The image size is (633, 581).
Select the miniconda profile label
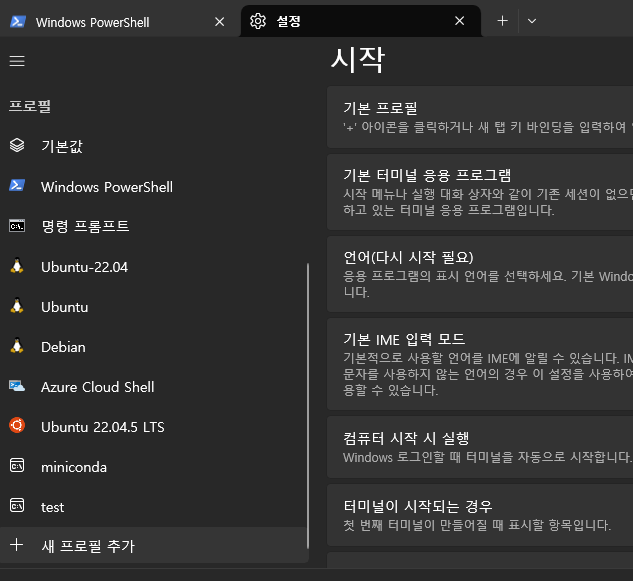(74, 467)
